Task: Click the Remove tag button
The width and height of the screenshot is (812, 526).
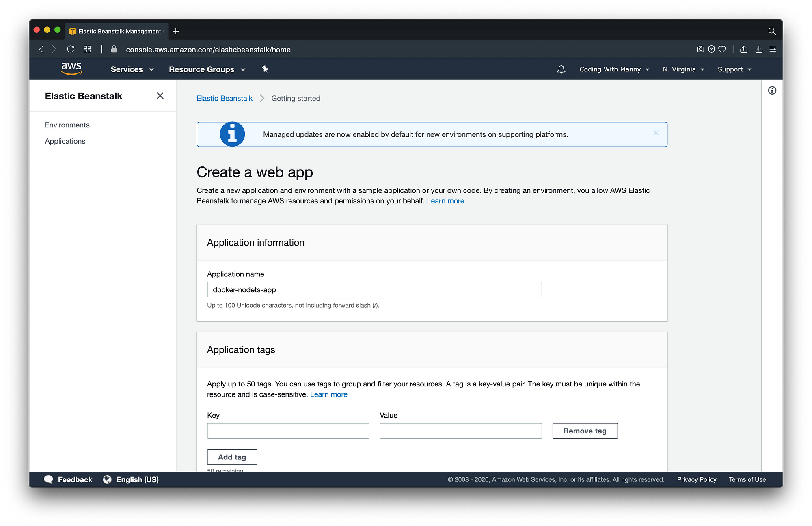Action: (585, 431)
